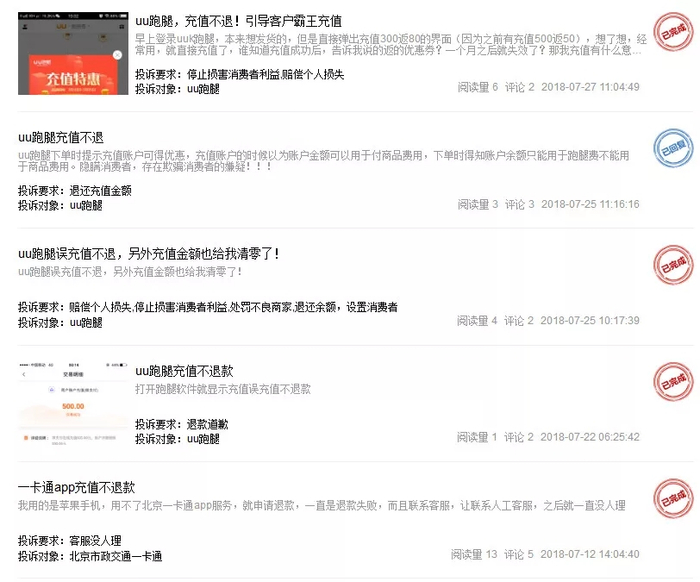Click 阅读量 13 on 一卡通 complaint
This screenshot has width=700, height=582.
474,554
